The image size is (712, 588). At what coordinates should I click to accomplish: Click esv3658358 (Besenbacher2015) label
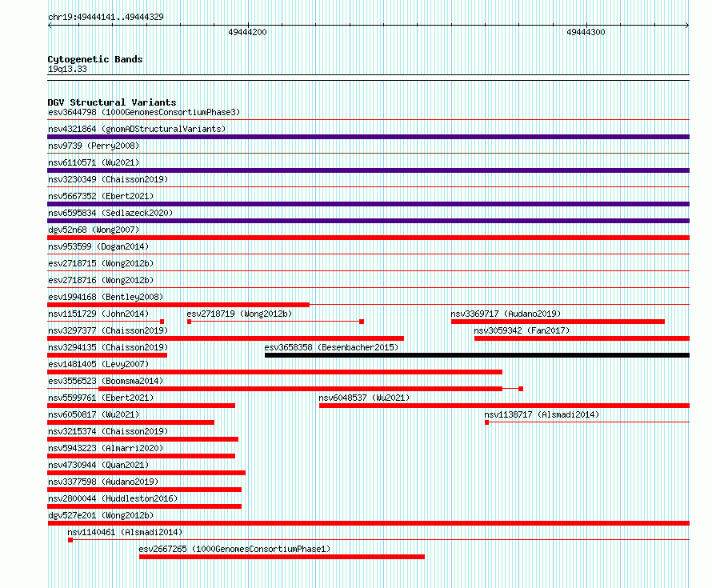[x=331, y=347]
